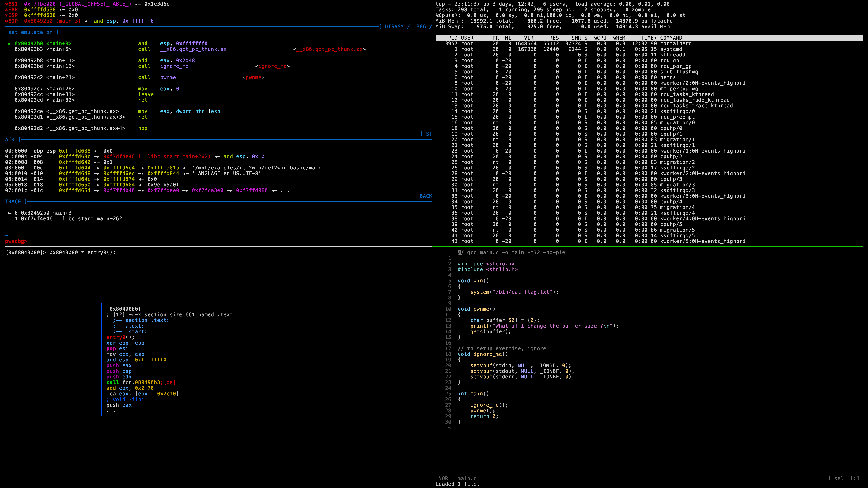Click the backtrace frame 0 arrow marker
The image size is (868, 488).
(10, 213)
